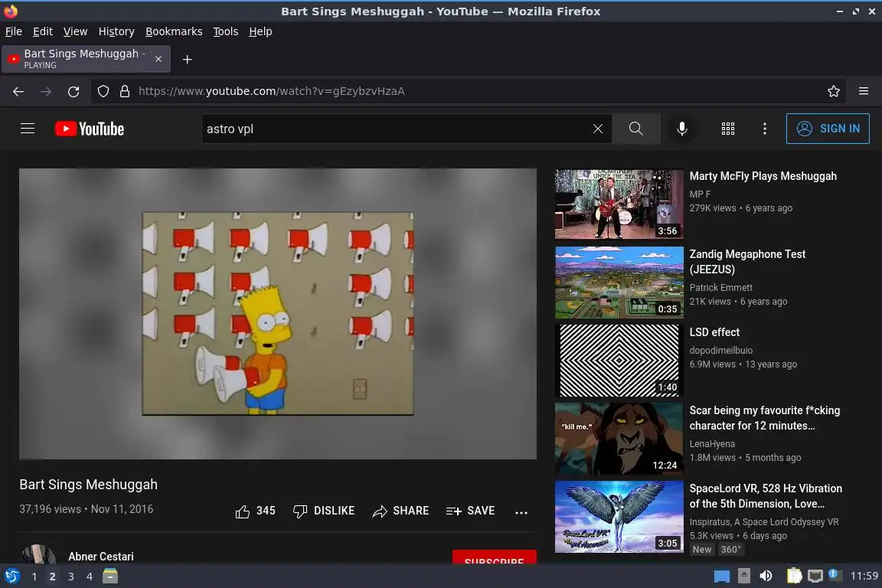Viewport: 882px width, 588px height.
Task: Switch to workspace 3
Action: [71, 577]
